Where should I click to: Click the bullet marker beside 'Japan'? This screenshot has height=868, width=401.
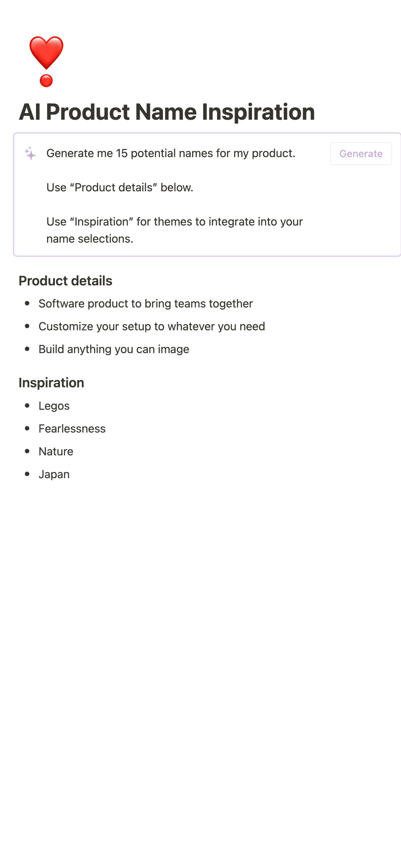click(x=27, y=474)
